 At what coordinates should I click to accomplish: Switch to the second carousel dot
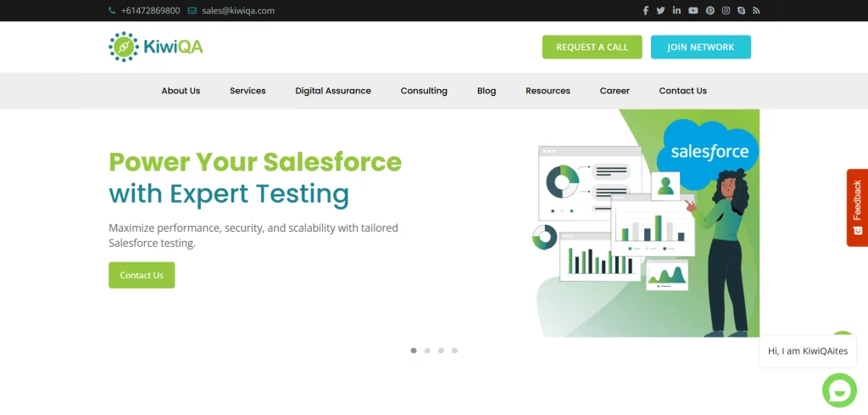click(427, 350)
